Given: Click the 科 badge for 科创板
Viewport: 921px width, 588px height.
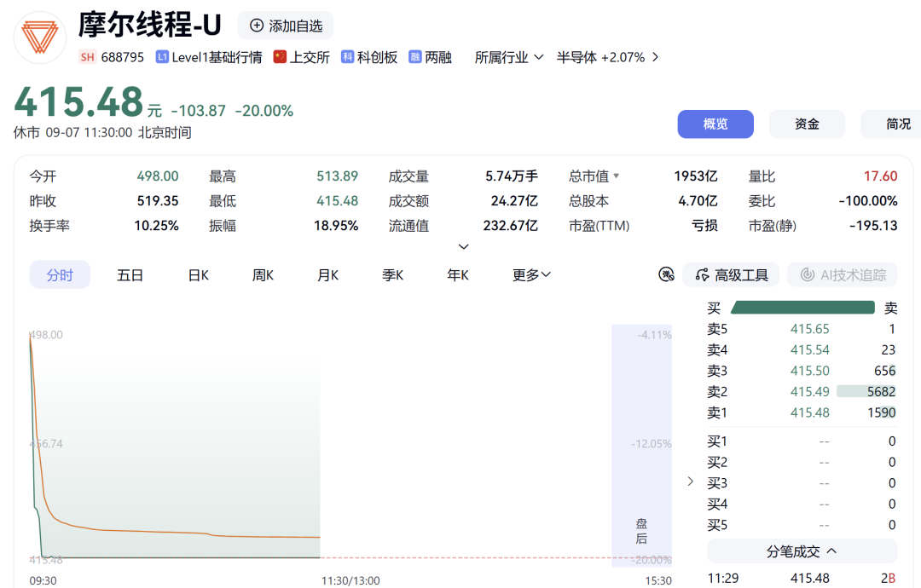Looking at the screenshot, I should (x=347, y=57).
